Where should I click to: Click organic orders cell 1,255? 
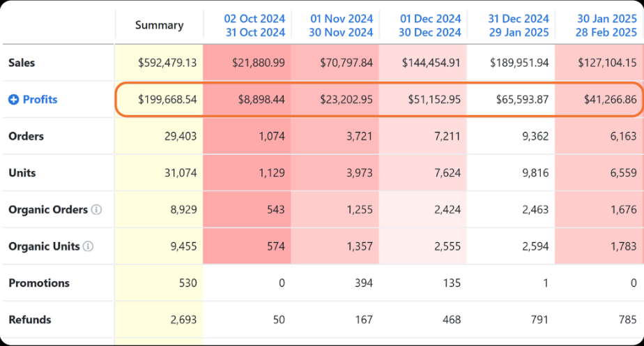point(360,209)
